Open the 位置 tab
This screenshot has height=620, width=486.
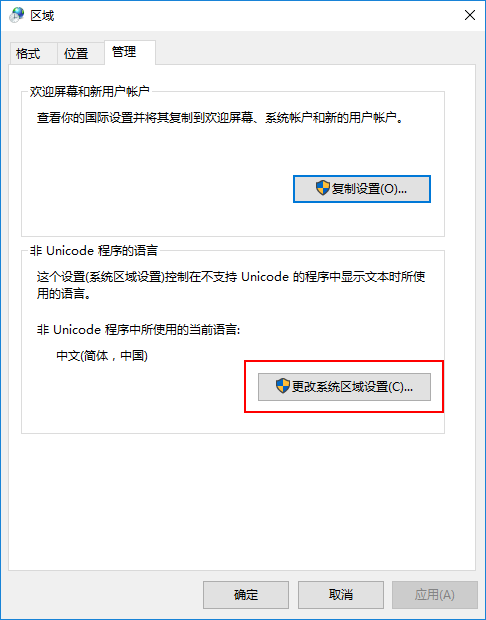(76, 53)
